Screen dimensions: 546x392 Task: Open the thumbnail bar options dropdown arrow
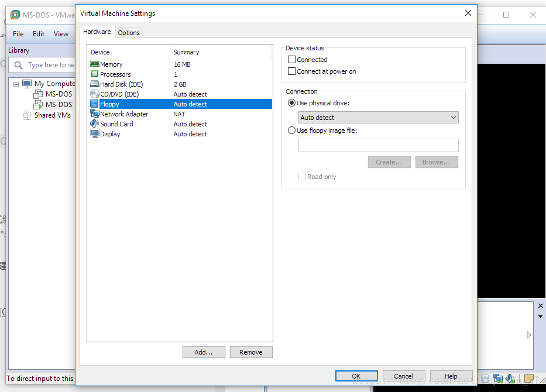[x=540, y=317]
